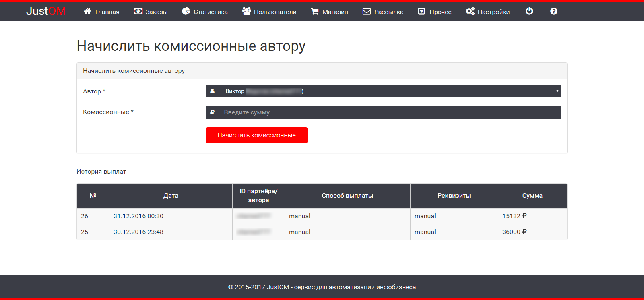Click the gears Настройки icon
The width and height of the screenshot is (644, 300).
[470, 11]
